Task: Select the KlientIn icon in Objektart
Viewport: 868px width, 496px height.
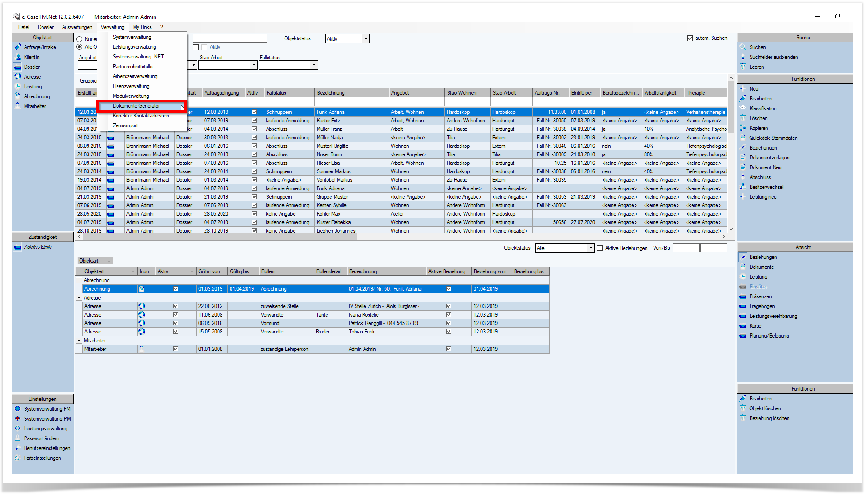Action: tap(18, 57)
